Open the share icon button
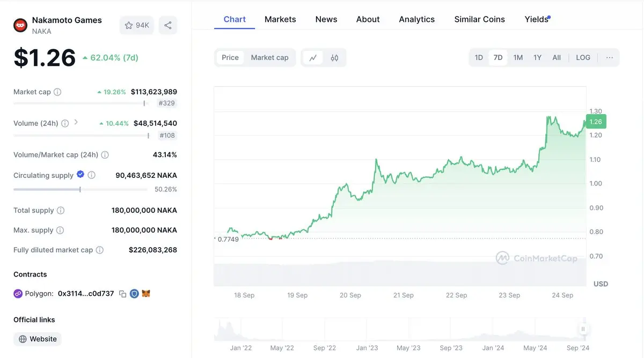Screen dimensions: 644x358 [x=168, y=25]
